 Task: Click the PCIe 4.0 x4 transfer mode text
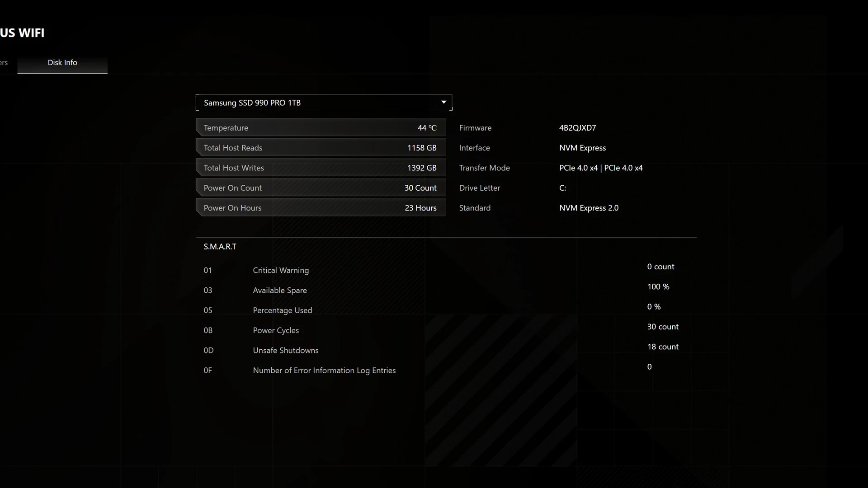click(x=600, y=168)
